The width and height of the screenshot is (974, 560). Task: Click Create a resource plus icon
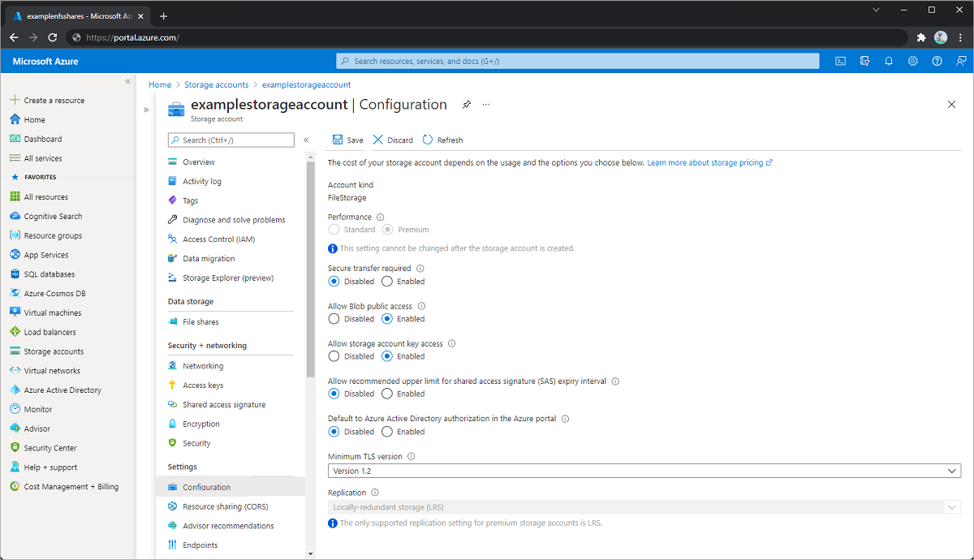tap(15, 101)
